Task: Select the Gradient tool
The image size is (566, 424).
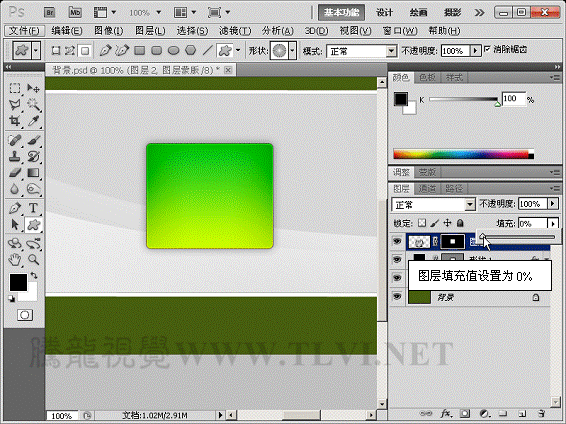Action: point(33,173)
